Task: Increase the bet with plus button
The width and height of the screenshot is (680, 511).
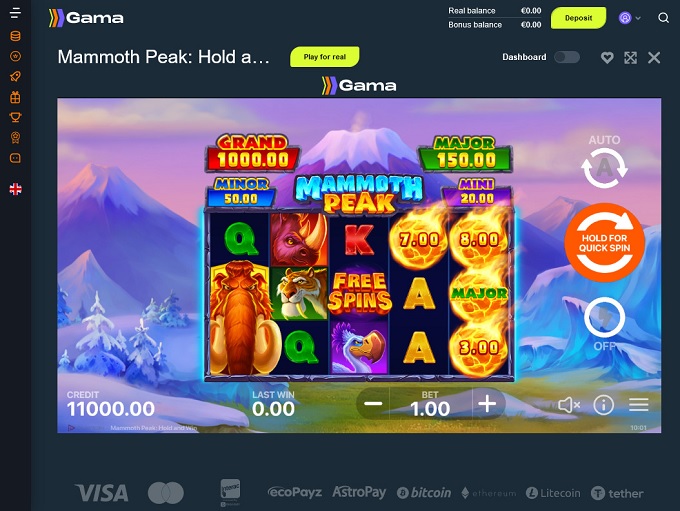Action: [x=487, y=404]
